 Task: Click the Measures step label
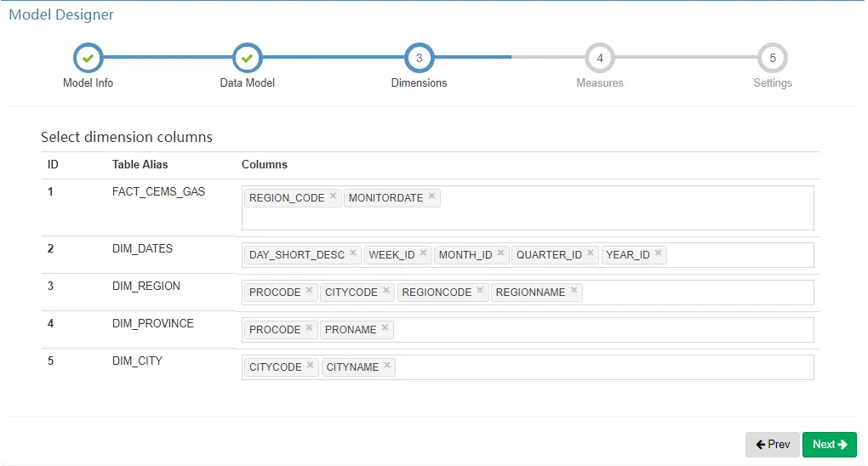[600, 83]
